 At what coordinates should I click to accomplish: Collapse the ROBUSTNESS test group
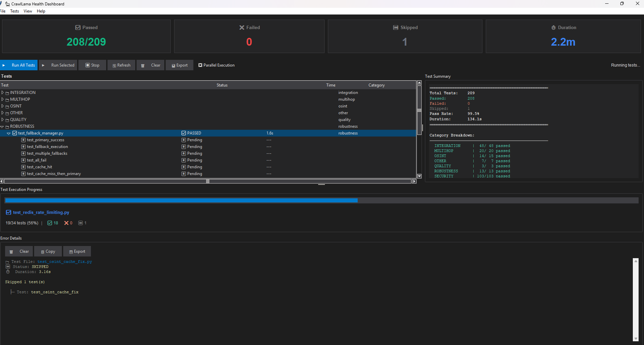(2, 126)
